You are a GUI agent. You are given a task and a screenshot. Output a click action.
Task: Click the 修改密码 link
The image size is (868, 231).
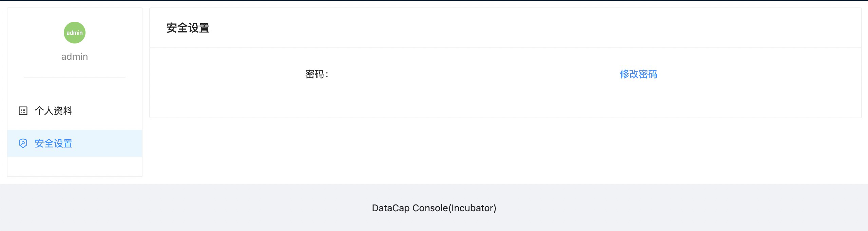click(638, 74)
